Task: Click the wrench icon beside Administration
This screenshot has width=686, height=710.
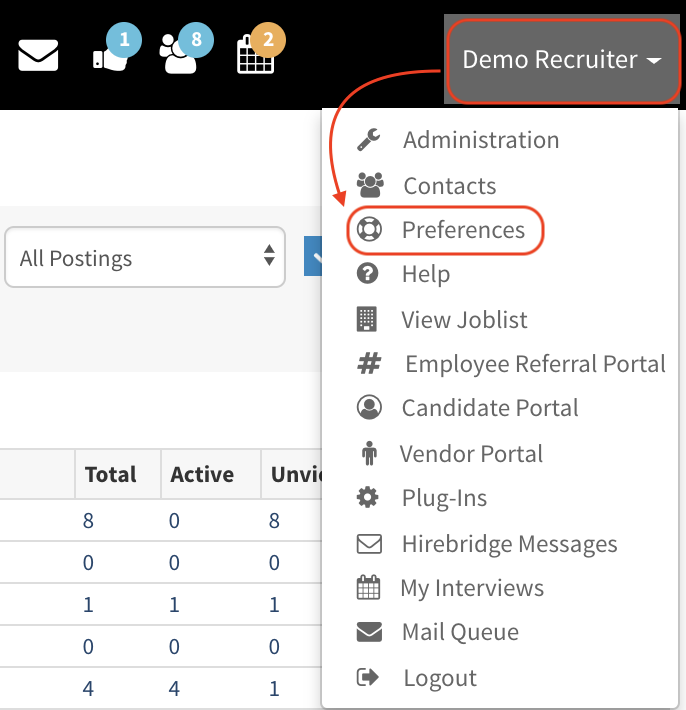Action: pos(369,140)
